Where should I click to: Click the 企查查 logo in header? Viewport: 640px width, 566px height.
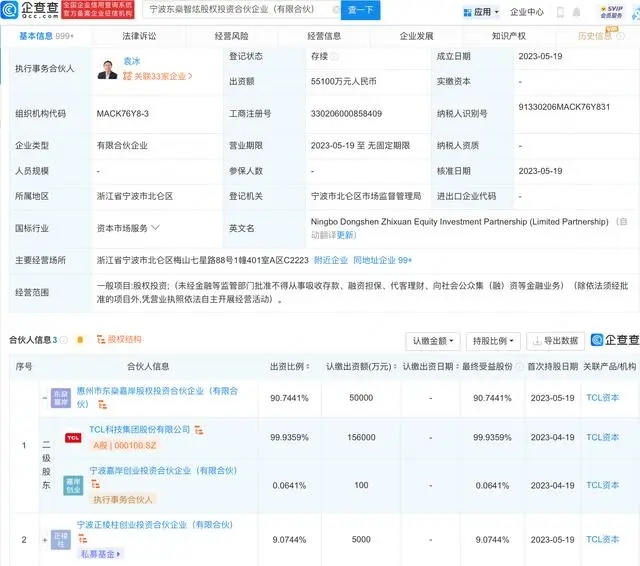tap(28, 12)
